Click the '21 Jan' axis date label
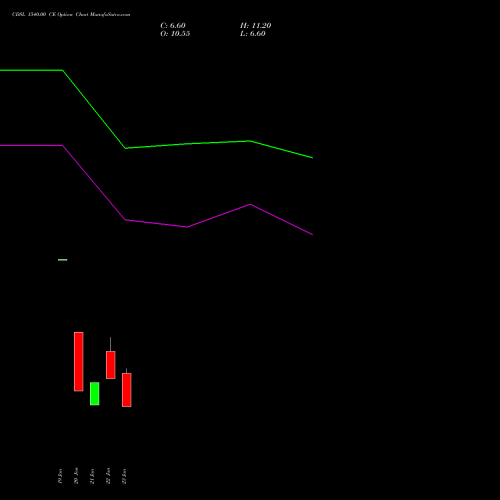Viewport: 500px width, 500px height. pyautogui.click(x=92, y=476)
